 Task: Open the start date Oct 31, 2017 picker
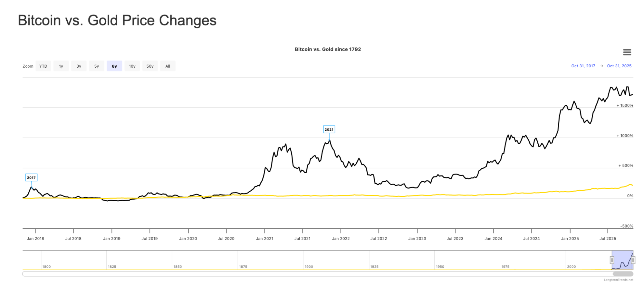[x=583, y=66]
